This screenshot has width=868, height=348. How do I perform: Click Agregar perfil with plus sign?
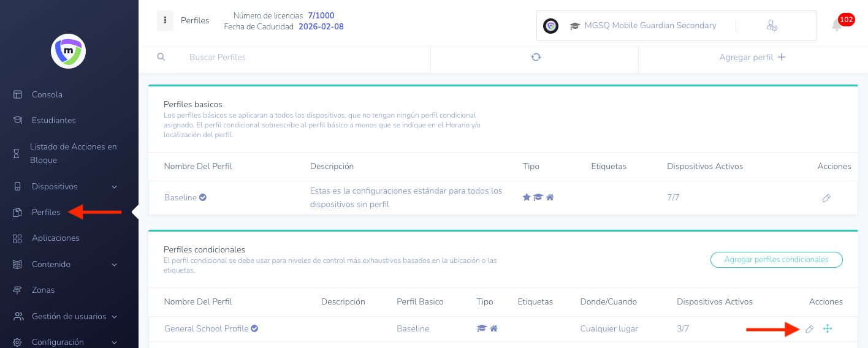click(x=752, y=57)
